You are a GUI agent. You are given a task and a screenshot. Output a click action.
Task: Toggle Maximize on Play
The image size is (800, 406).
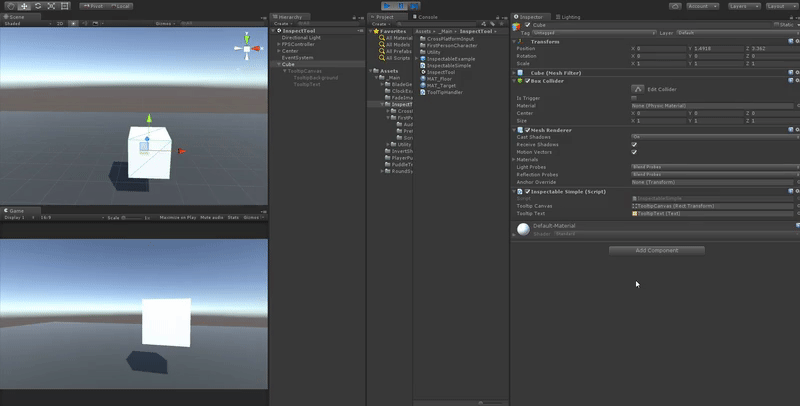pyautogui.click(x=178, y=218)
